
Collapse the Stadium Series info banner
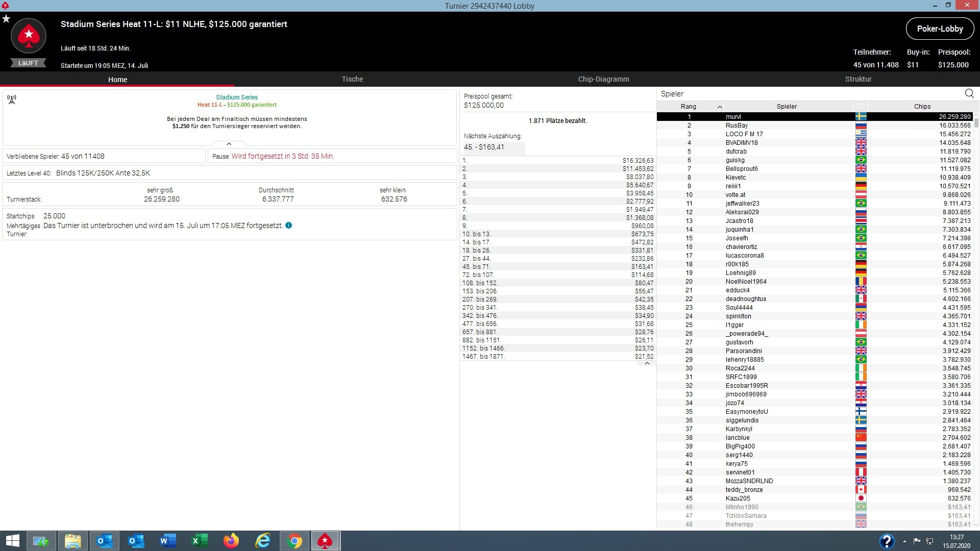pos(229,144)
